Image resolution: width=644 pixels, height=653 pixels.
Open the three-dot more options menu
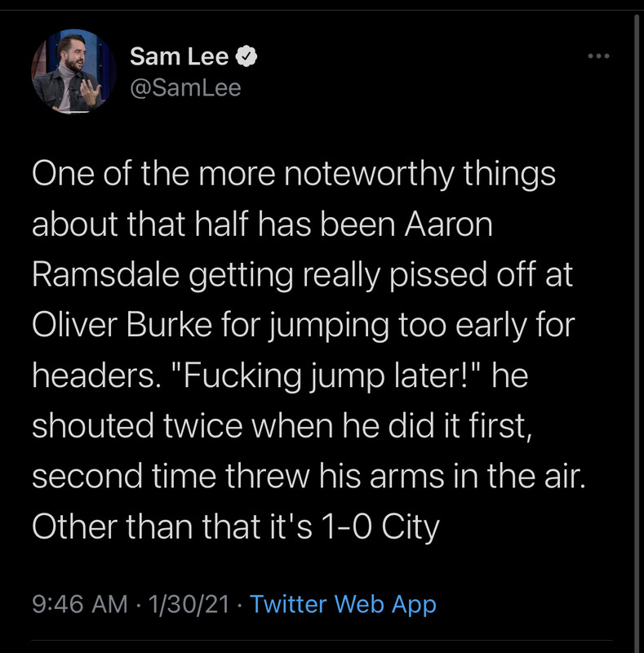tap(598, 56)
